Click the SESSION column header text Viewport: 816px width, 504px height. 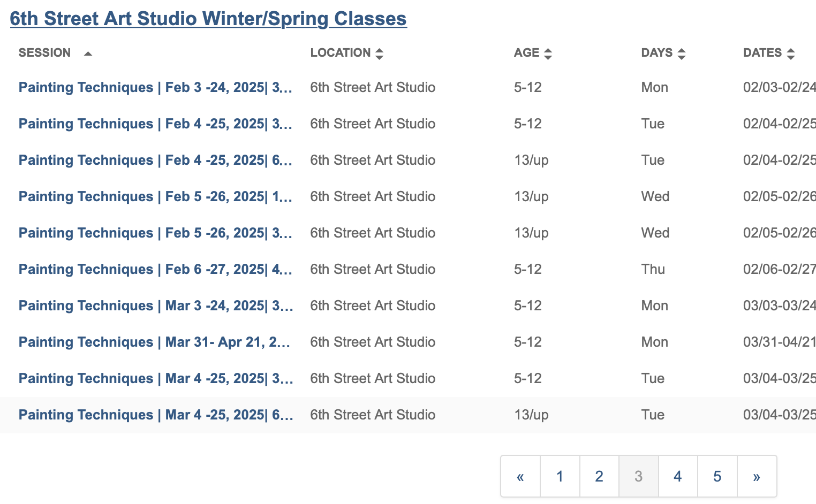[x=44, y=53]
